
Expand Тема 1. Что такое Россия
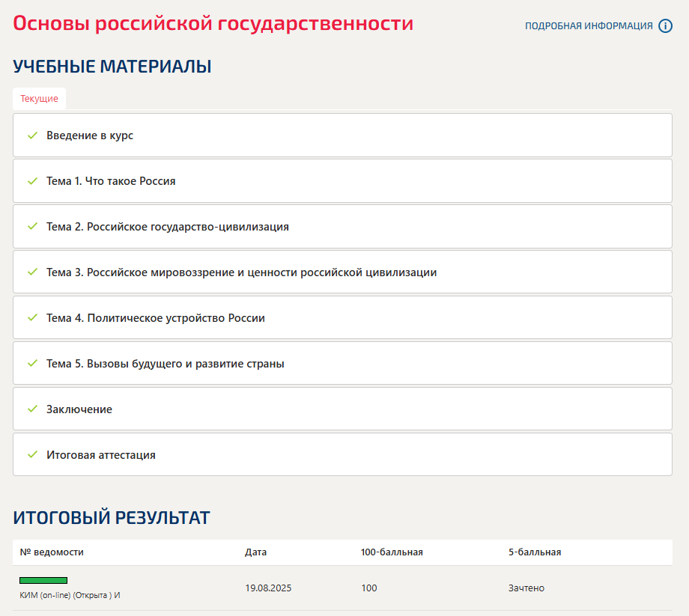(x=343, y=181)
